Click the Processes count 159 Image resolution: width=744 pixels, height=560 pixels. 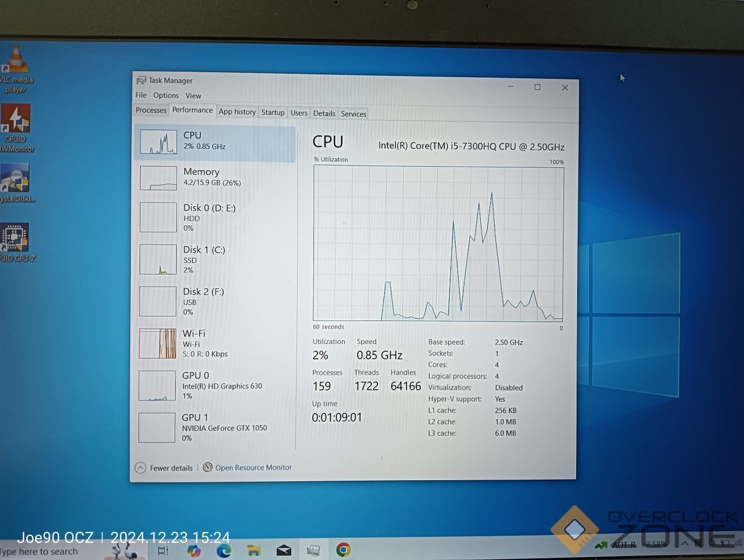(322, 386)
